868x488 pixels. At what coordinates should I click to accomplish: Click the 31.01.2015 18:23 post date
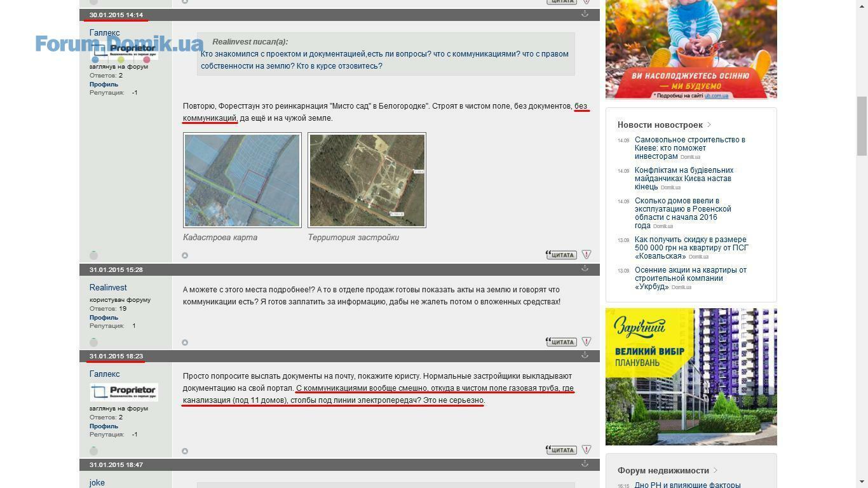pyautogui.click(x=116, y=356)
